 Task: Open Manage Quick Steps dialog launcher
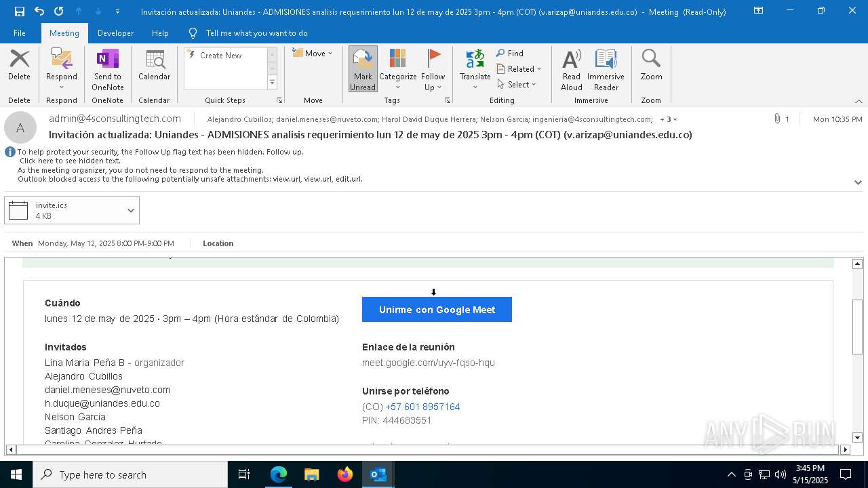tap(279, 100)
